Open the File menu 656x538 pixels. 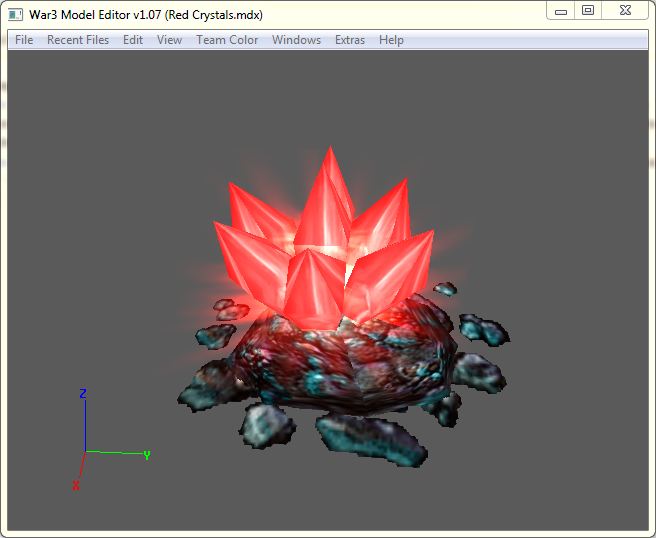pyautogui.click(x=24, y=40)
